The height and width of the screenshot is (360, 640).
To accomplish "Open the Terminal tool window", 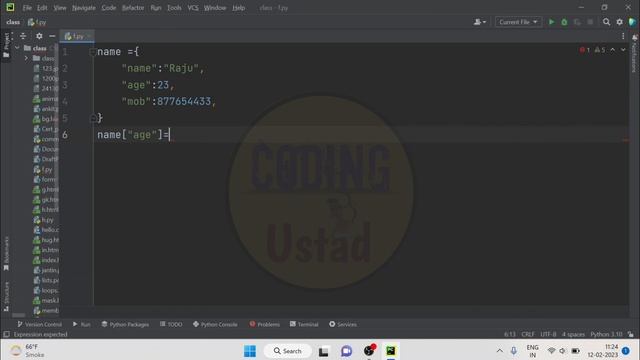I will 304,324.
